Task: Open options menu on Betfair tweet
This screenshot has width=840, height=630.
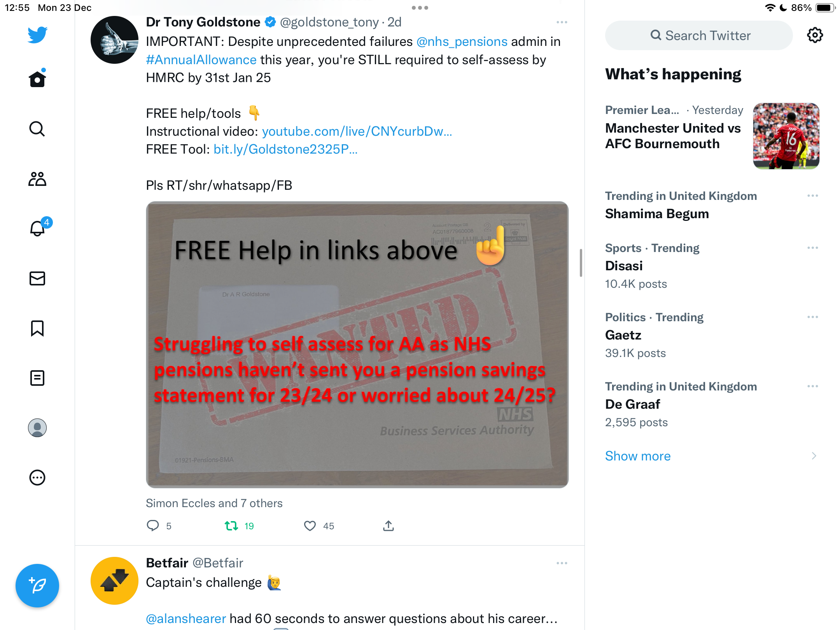Action: point(562,563)
